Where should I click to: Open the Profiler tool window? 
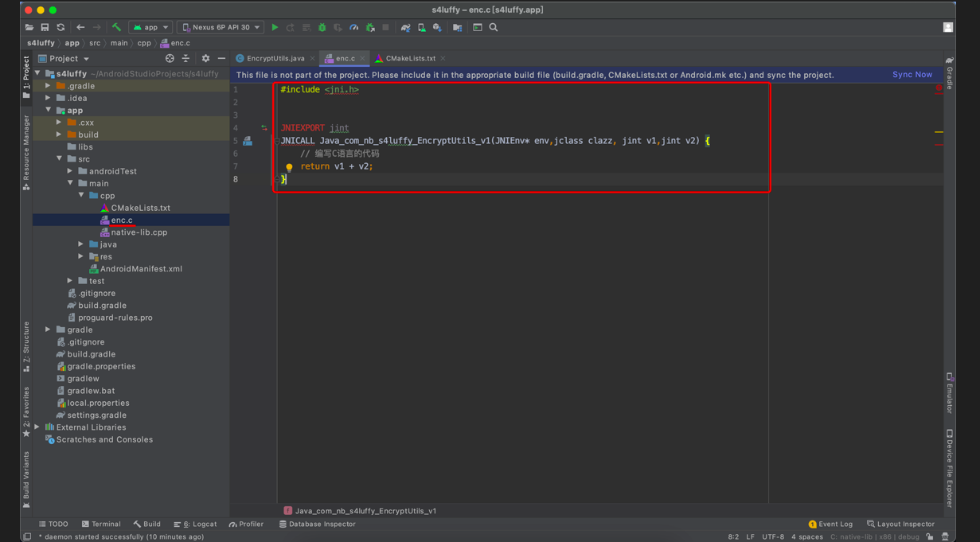(x=246, y=524)
